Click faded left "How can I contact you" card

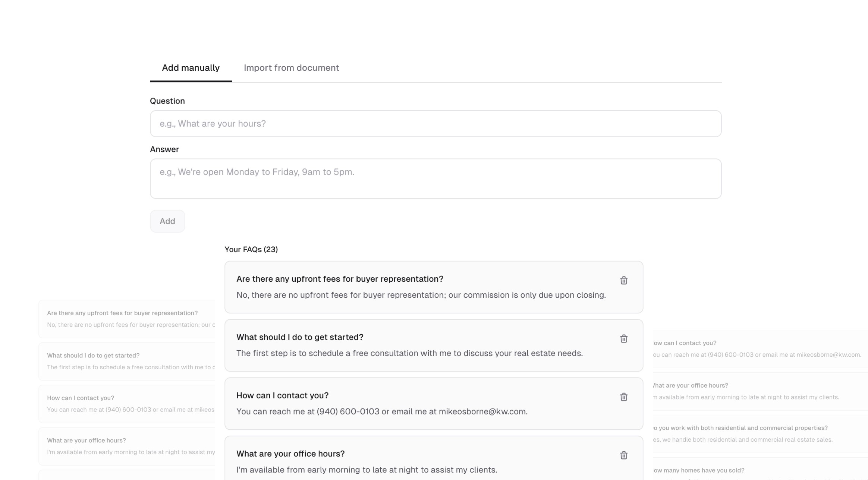(x=127, y=404)
